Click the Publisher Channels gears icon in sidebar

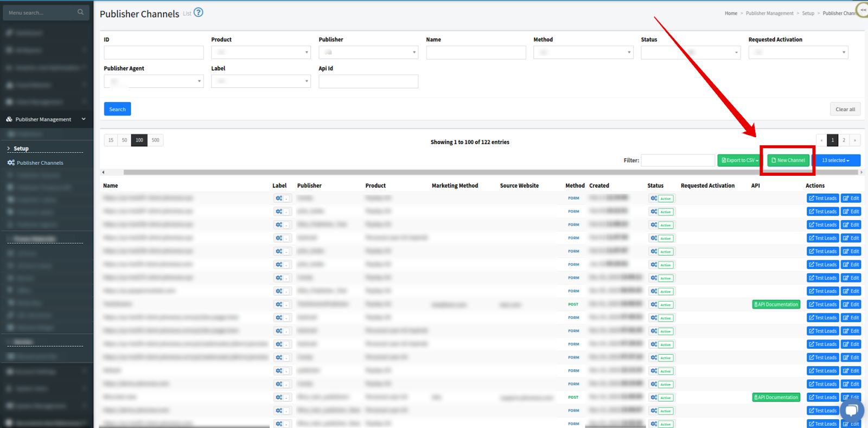[11, 163]
